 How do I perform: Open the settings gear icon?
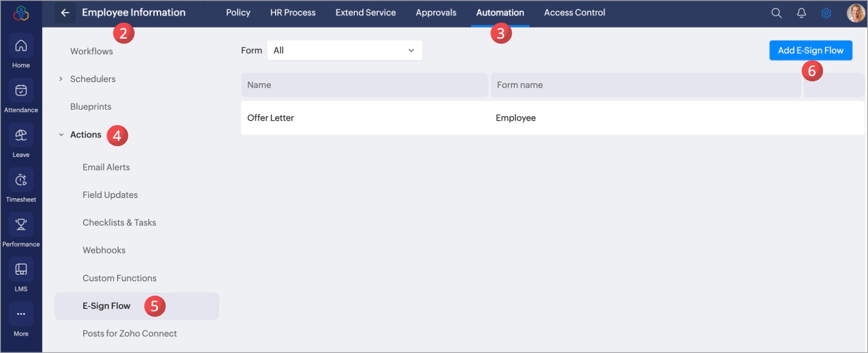coord(826,13)
